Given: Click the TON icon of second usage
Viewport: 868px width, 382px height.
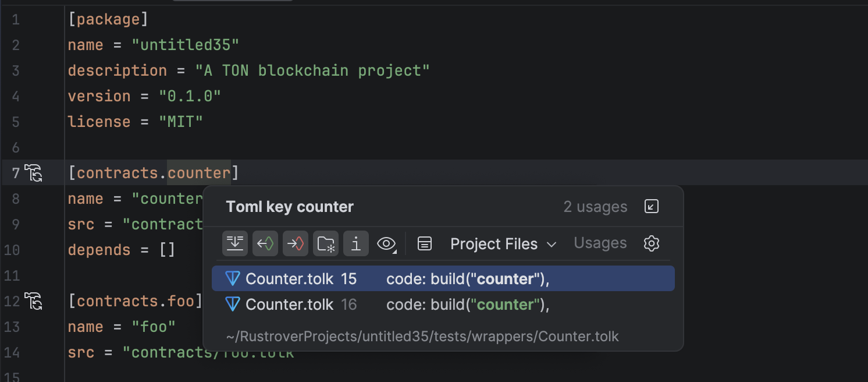Looking at the screenshot, I should pos(233,305).
